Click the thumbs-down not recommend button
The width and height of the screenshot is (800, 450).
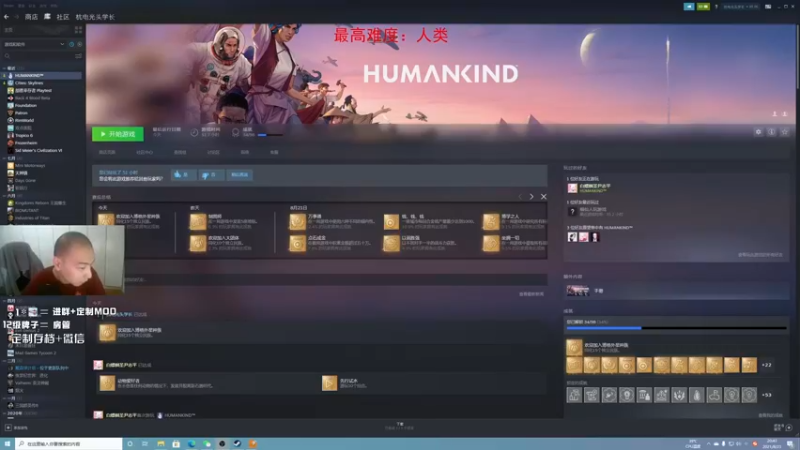coord(210,175)
